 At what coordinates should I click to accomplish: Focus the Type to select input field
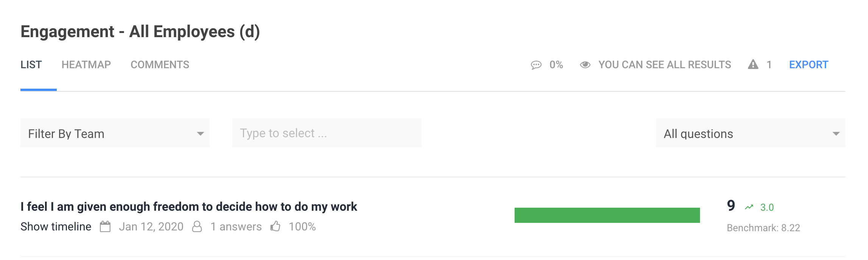click(x=327, y=133)
